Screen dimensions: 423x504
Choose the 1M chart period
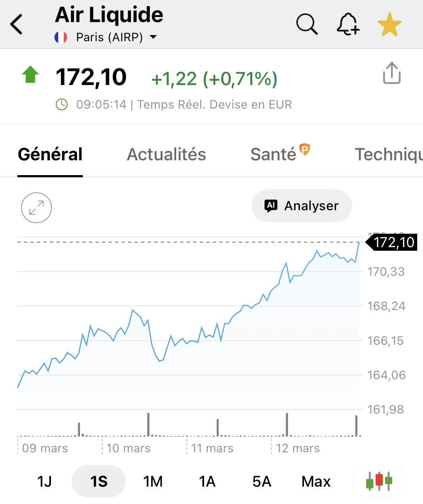click(153, 482)
